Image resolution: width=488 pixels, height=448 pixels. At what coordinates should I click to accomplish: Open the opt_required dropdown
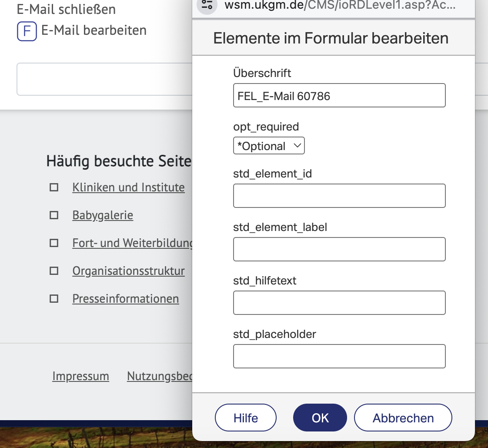(x=269, y=146)
